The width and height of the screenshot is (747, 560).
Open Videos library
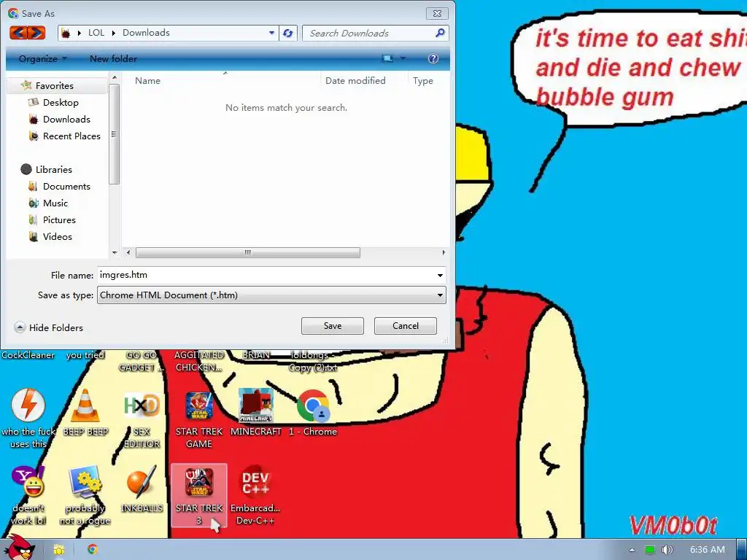(57, 236)
